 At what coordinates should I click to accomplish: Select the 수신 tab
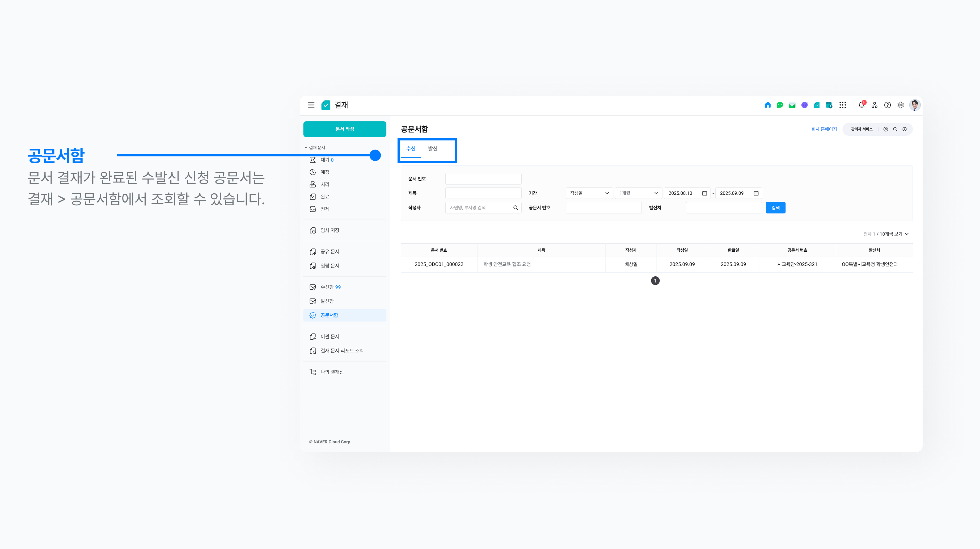[x=411, y=148]
